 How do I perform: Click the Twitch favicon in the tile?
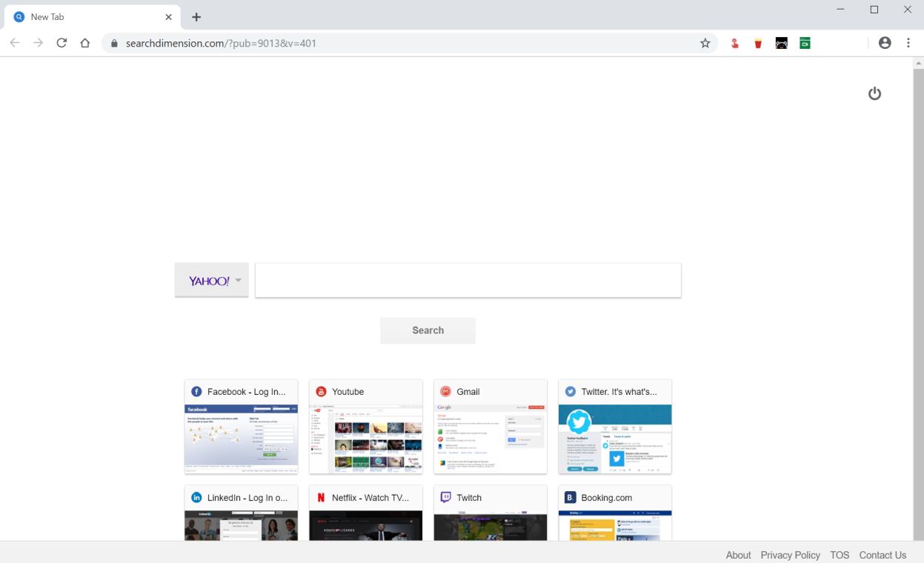pyautogui.click(x=445, y=498)
